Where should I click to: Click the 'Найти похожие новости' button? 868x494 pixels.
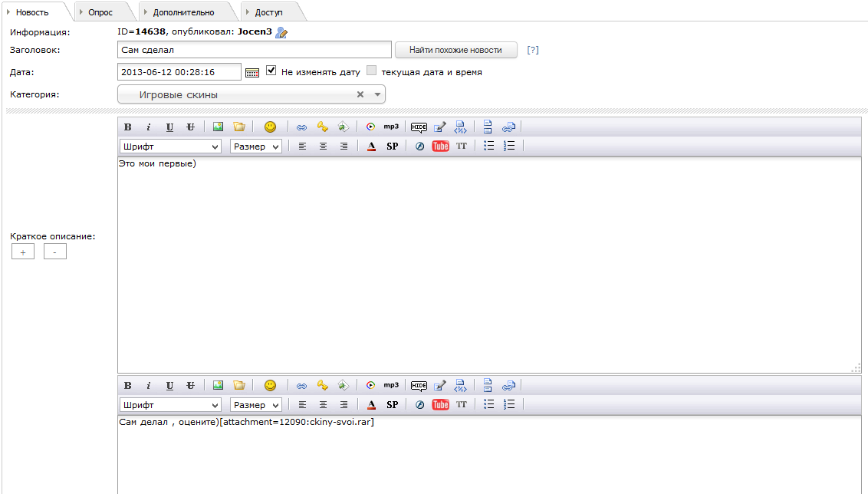[x=455, y=50]
